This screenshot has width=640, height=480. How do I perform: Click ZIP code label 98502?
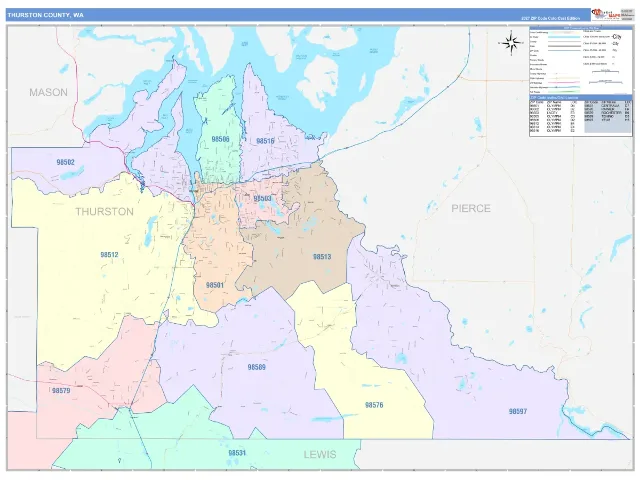coord(66,162)
